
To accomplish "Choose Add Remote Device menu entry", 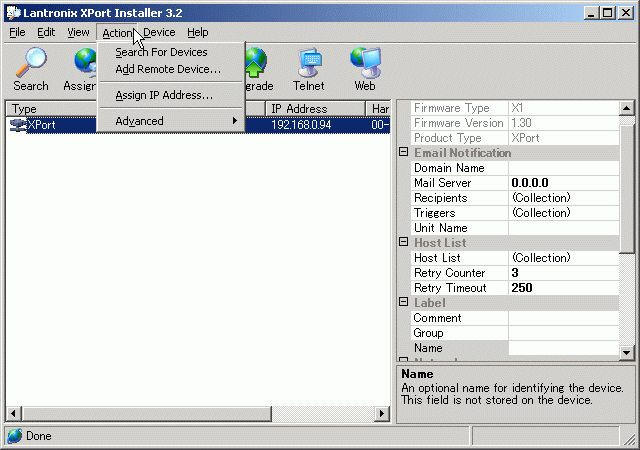I will tap(171, 69).
